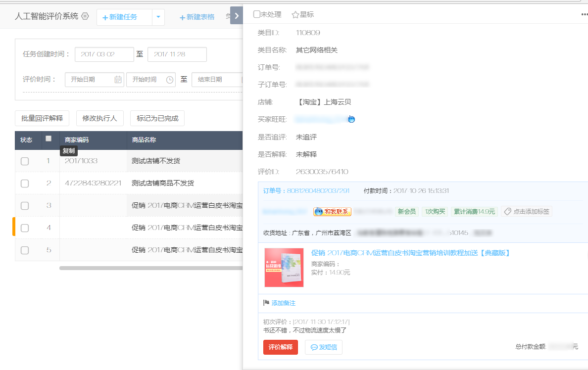Check the select-all checkbox in table header
The height and width of the screenshot is (370, 588).
pos(49,139)
